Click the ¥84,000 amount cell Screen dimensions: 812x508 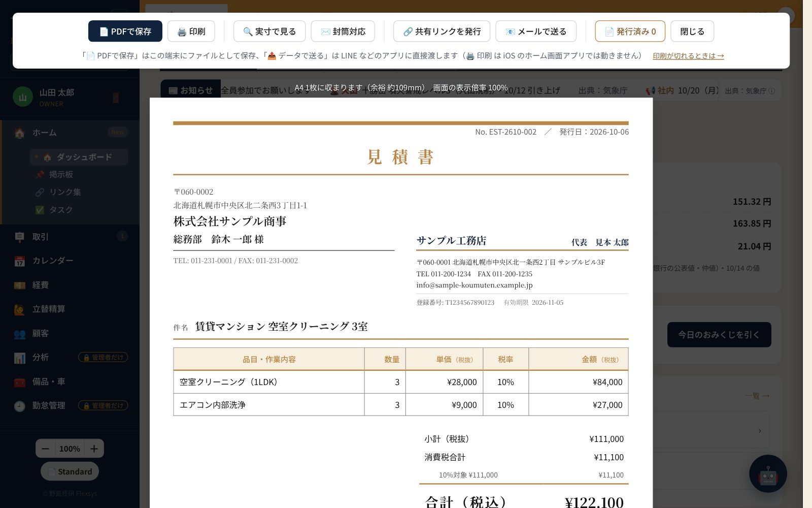579,382
